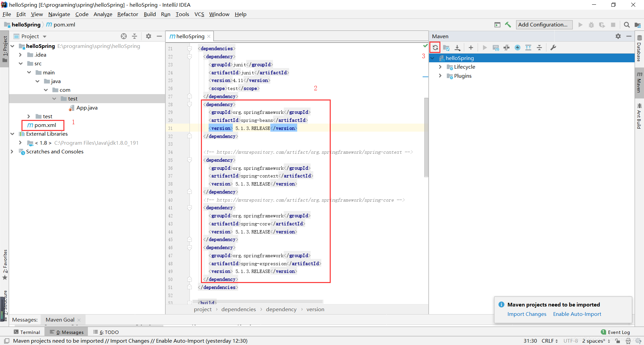The image size is (644, 345).
Task: Click Import Changes link in notification
Action: (527, 314)
